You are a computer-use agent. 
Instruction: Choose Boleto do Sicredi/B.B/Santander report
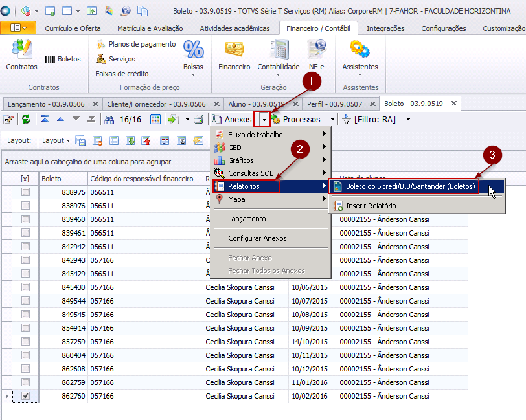pos(410,186)
